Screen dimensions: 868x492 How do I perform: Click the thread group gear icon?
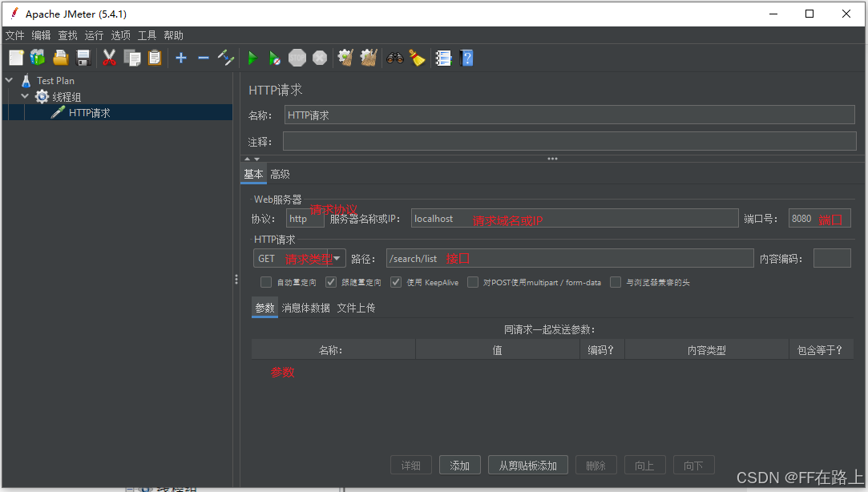42,97
